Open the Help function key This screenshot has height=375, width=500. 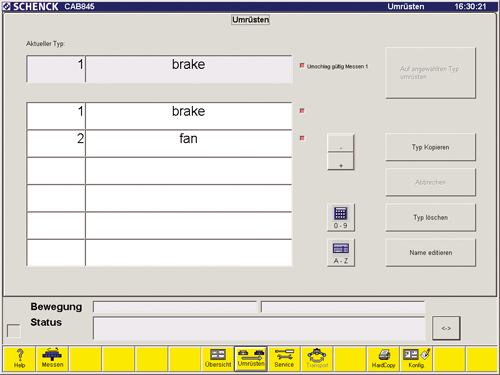pos(19,359)
